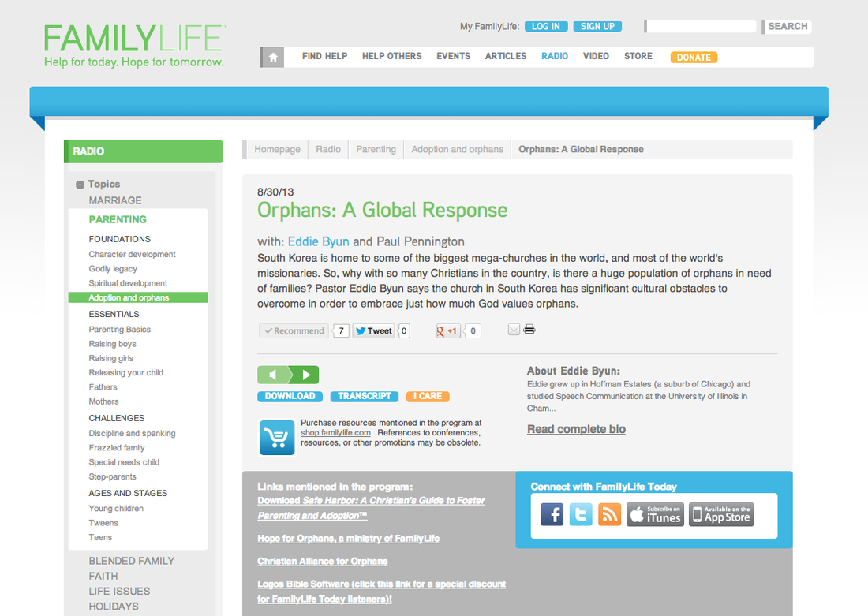The height and width of the screenshot is (616, 868).
Task: Click the orange I CARE button
Action: click(428, 396)
